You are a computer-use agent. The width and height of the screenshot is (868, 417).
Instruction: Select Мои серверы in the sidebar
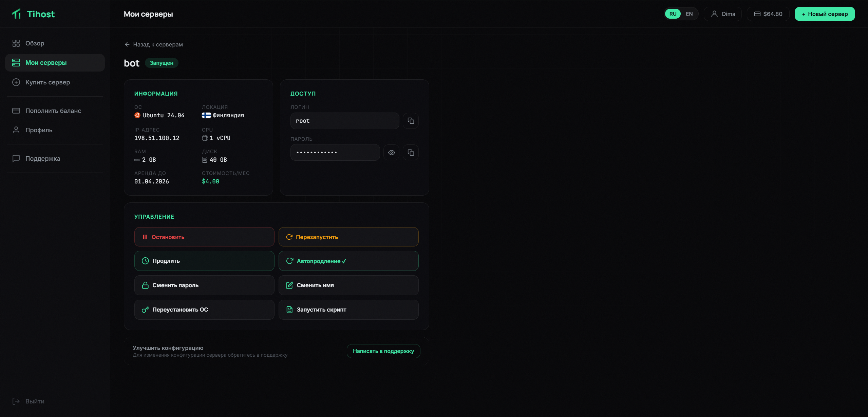point(55,63)
